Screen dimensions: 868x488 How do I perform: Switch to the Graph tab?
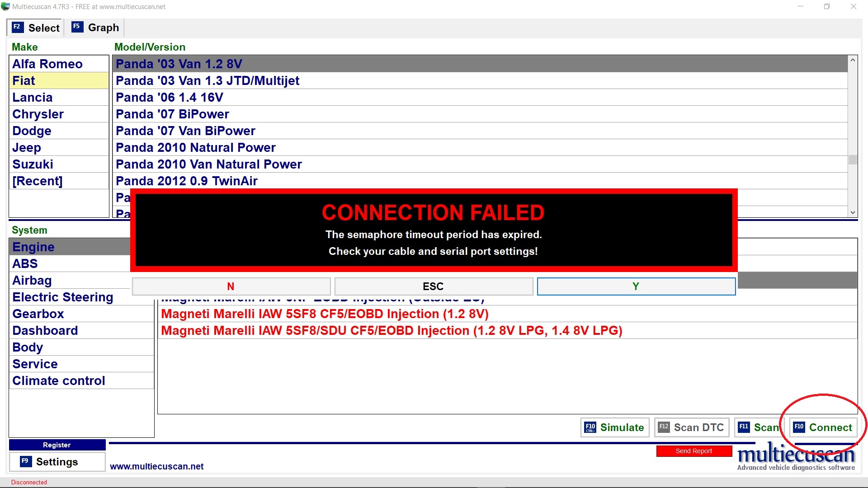tap(95, 28)
